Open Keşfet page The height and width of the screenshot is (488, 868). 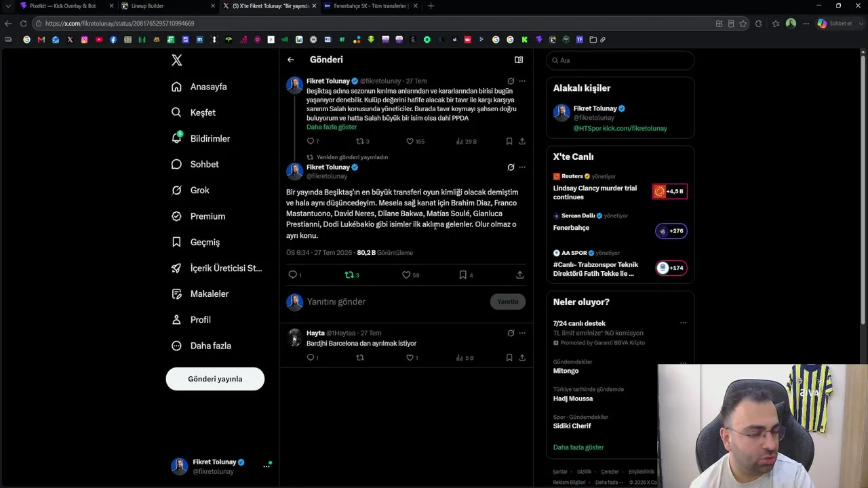pyautogui.click(x=193, y=113)
